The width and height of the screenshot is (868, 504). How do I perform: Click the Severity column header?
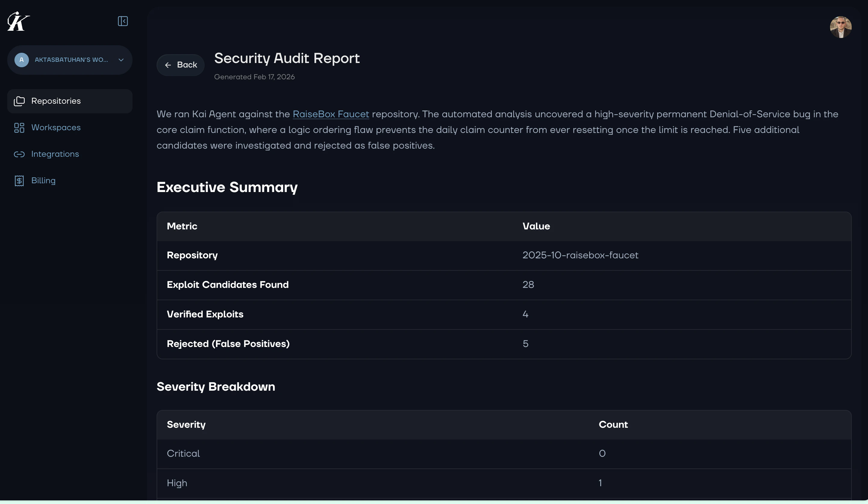pyautogui.click(x=186, y=425)
